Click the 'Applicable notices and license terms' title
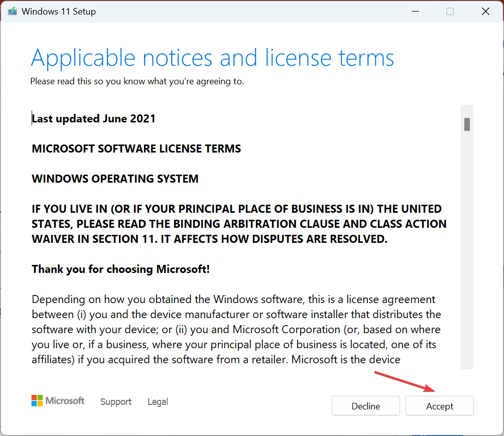This screenshot has height=436, width=504. click(x=212, y=58)
